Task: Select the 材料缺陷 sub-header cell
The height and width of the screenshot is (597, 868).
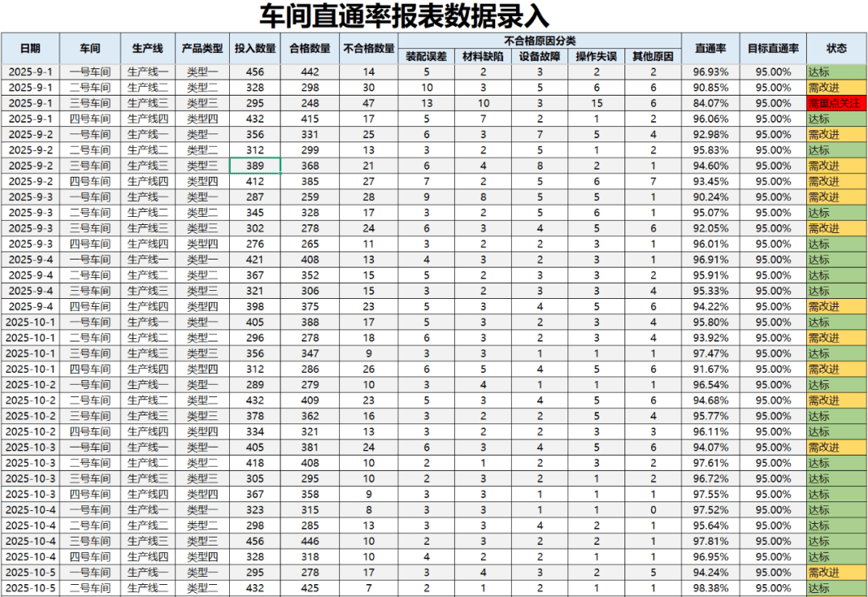Action: pyautogui.click(x=483, y=56)
